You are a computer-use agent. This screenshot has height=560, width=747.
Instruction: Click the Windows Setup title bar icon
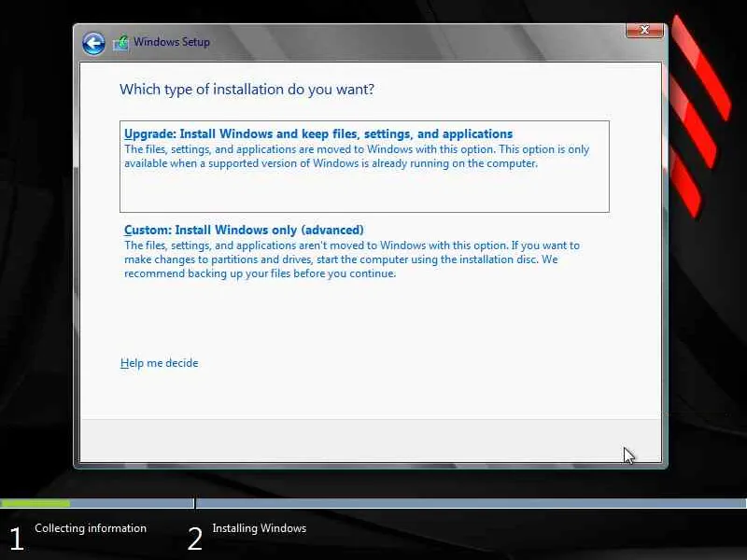point(121,43)
